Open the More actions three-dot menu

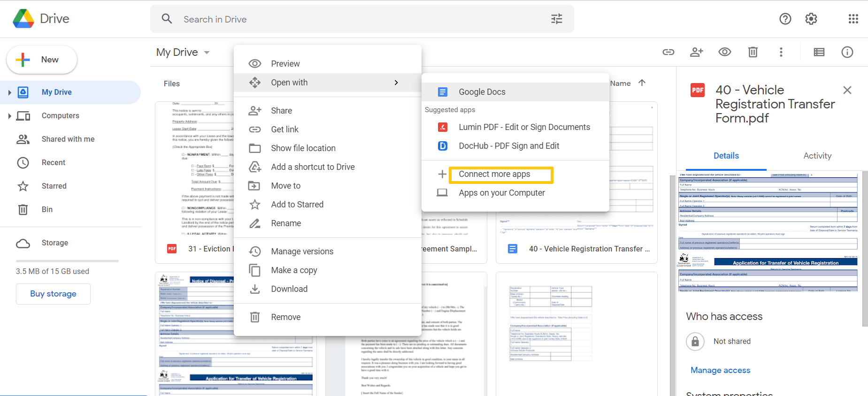[781, 52]
